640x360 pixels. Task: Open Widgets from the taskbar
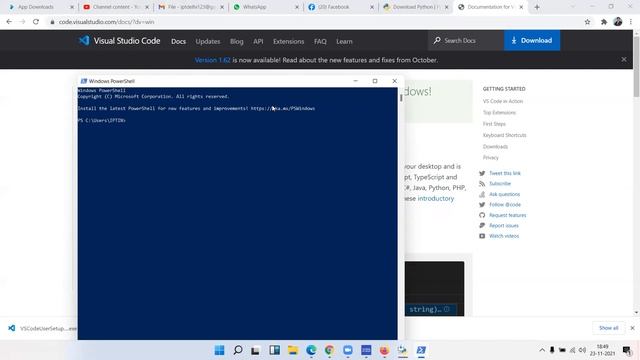pos(274,350)
